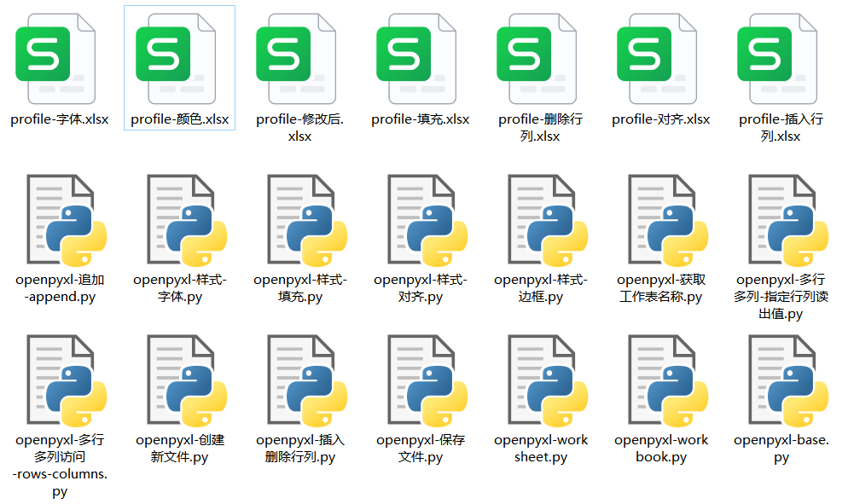Select the profile-删除行列.xlsx file icon
The height and width of the screenshot is (504, 848).
pyautogui.click(x=537, y=58)
